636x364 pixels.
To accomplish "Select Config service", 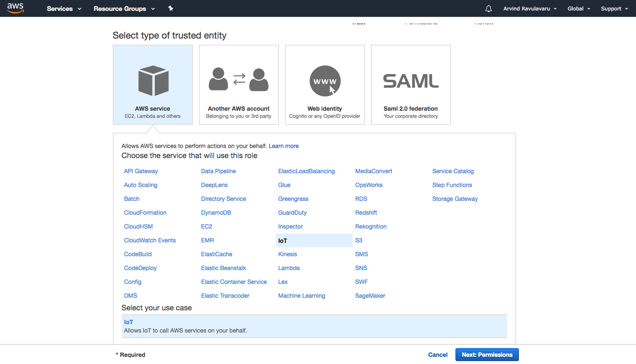I will pyautogui.click(x=133, y=282).
